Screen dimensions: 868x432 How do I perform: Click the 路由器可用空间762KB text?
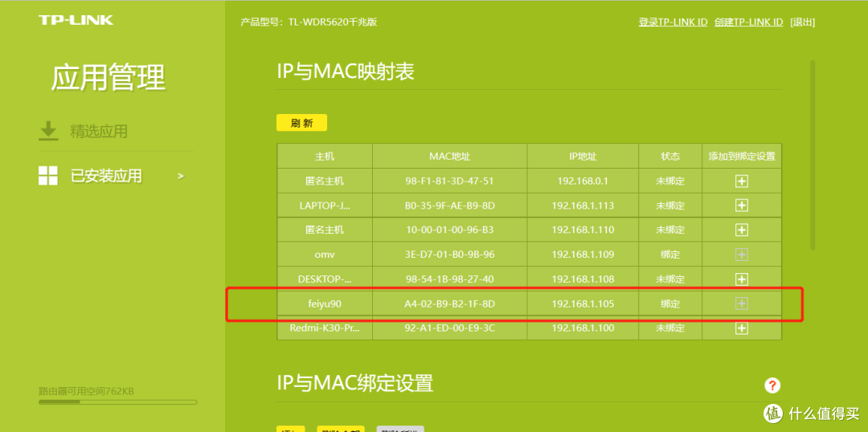[x=86, y=392]
